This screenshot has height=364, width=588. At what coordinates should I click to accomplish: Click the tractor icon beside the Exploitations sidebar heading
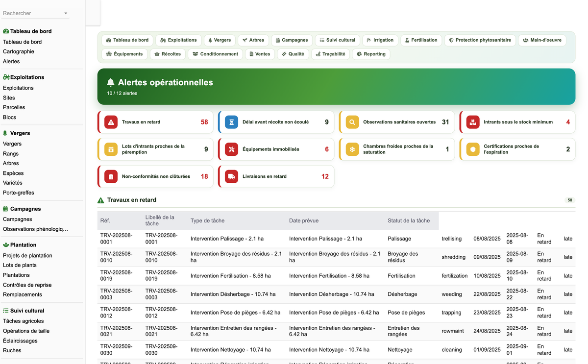[6, 77]
